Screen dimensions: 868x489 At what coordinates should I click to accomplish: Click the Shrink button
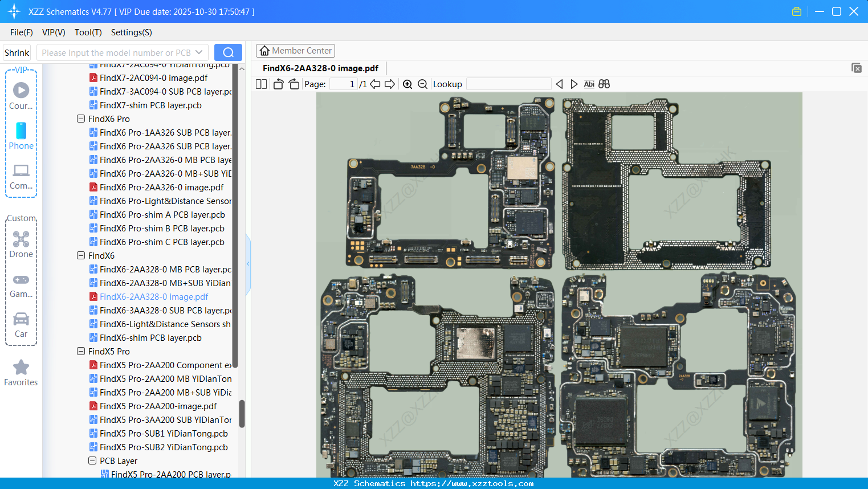click(17, 52)
